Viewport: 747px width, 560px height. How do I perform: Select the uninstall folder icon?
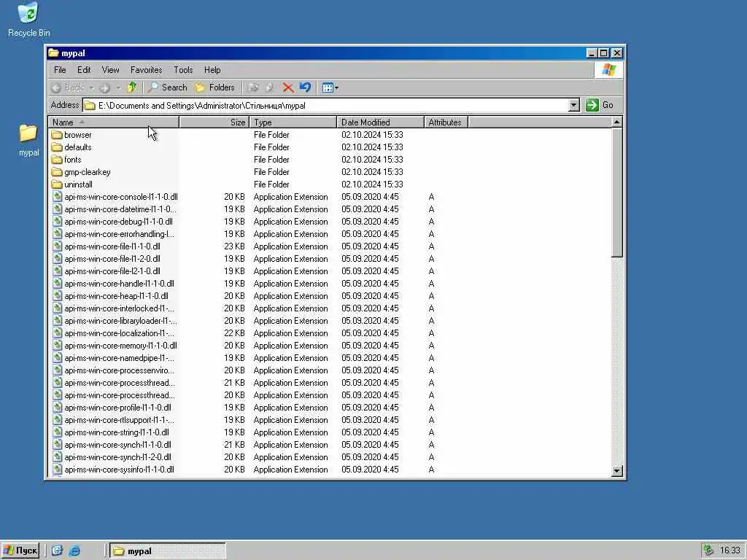pos(57,184)
